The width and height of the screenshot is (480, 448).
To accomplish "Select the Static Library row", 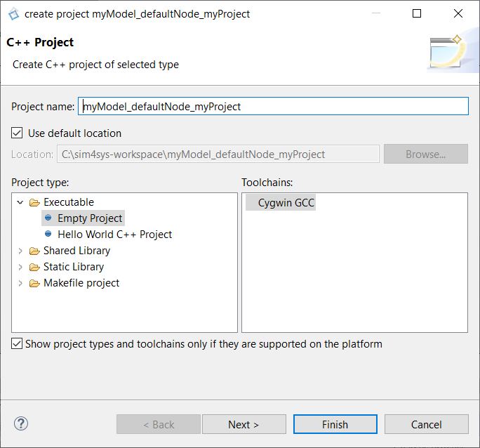I will (74, 267).
